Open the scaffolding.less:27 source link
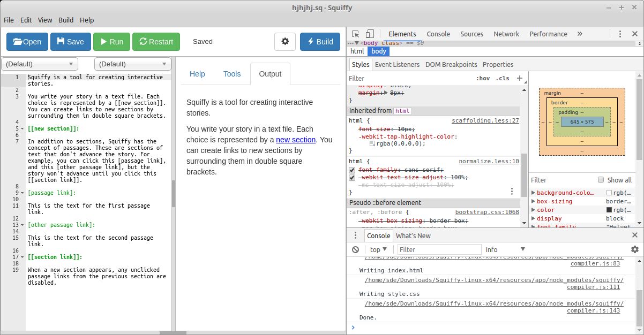 click(485, 120)
